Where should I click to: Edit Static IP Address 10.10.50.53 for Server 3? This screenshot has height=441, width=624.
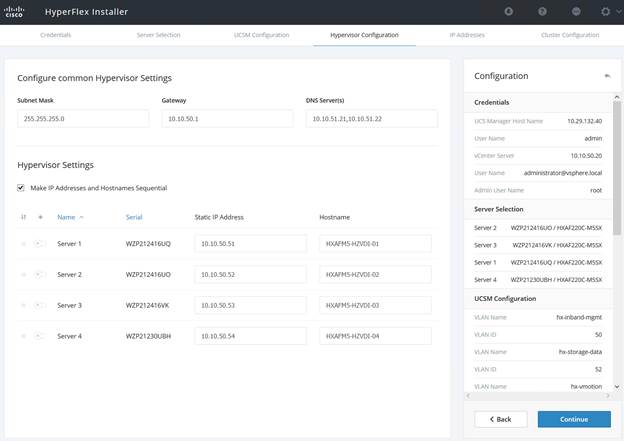click(x=251, y=305)
